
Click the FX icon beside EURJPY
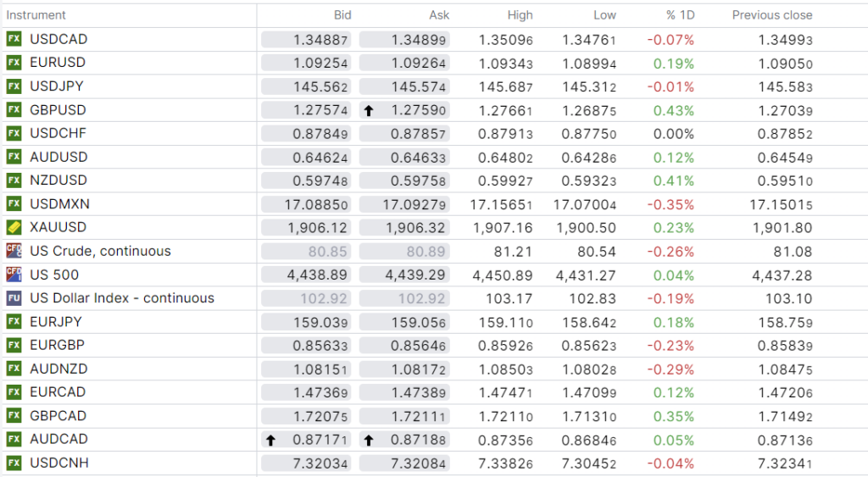coord(14,322)
